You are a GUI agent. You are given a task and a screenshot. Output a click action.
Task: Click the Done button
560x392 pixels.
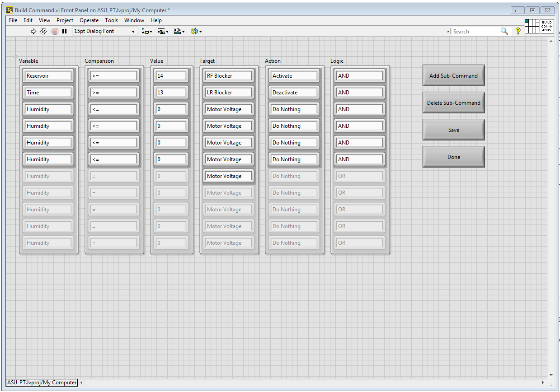453,157
